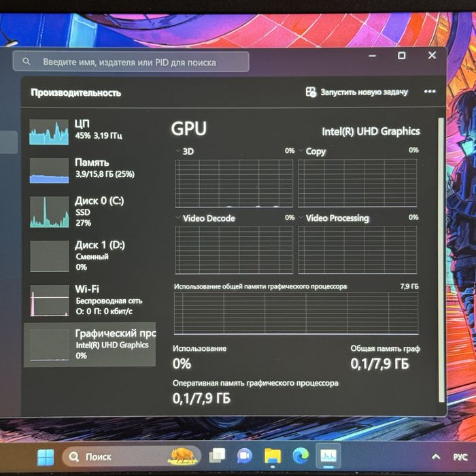
Task: Click the 'Производительность' page heading
Action: pyautogui.click(x=75, y=92)
